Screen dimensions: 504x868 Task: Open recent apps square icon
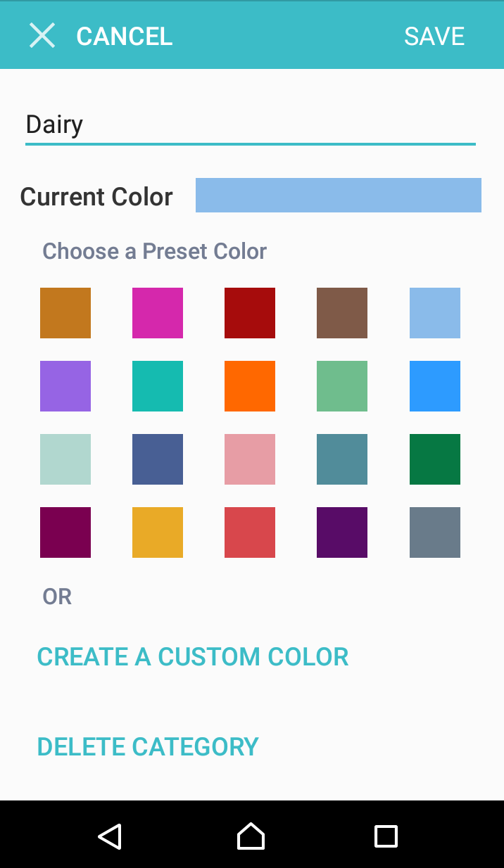point(386,836)
